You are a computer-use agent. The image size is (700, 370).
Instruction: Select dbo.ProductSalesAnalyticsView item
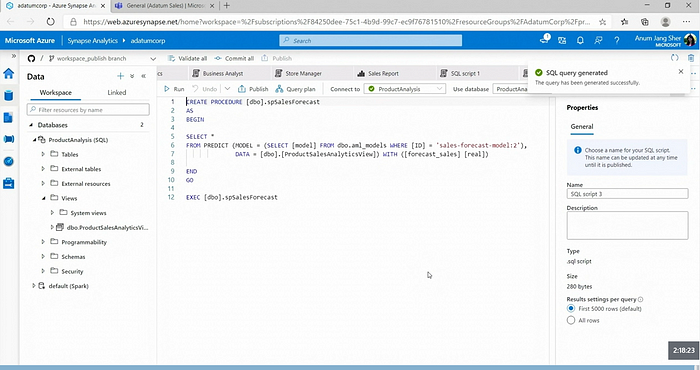[107, 228]
